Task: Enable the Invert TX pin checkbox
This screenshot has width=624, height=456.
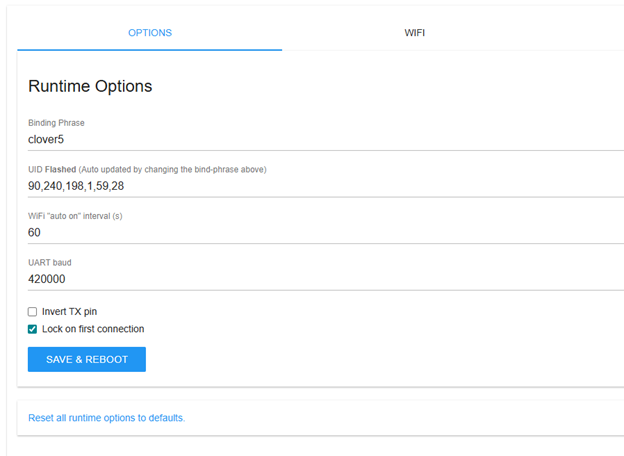Action: coord(33,312)
